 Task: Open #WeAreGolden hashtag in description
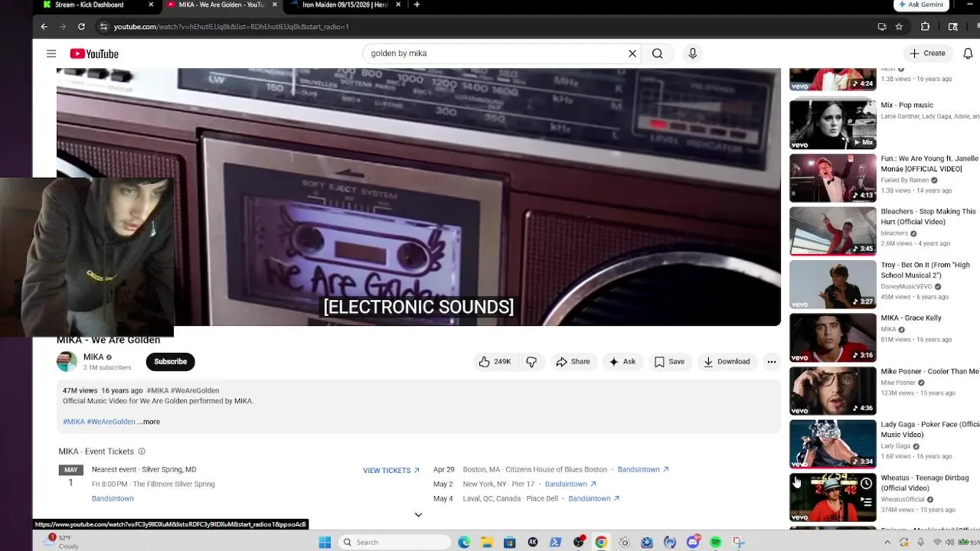coord(111,422)
